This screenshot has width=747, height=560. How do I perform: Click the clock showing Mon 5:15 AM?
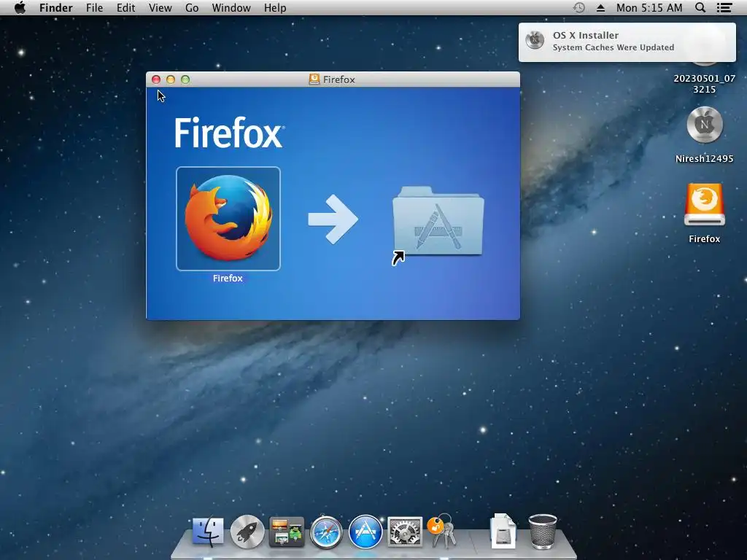pos(649,7)
